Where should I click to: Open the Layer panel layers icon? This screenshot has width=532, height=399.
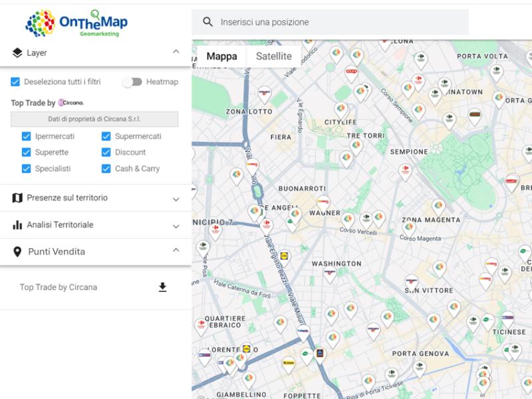click(x=17, y=51)
